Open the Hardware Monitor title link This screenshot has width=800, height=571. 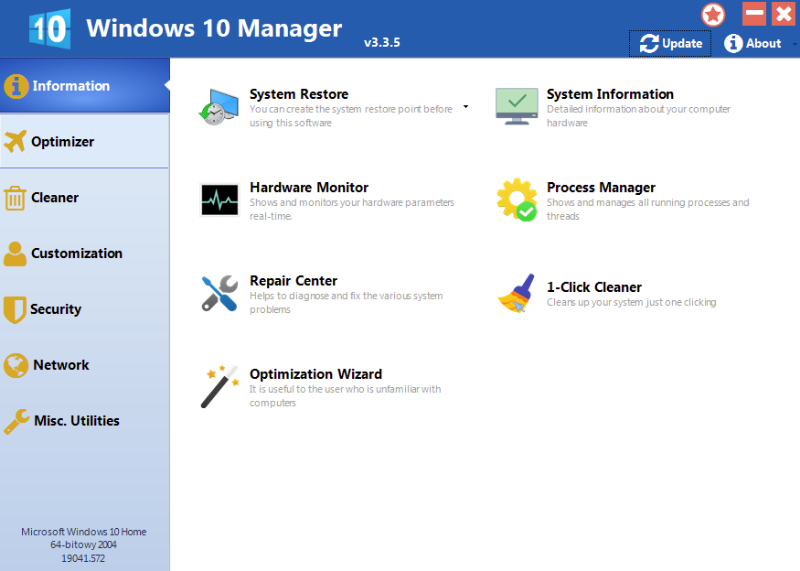[309, 187]
